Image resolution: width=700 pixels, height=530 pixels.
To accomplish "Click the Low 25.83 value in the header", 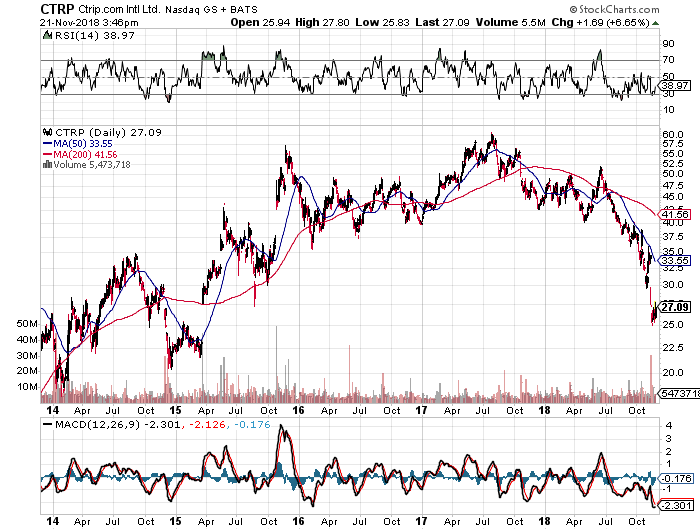I will pyautogui.click(x=382, y=22).
